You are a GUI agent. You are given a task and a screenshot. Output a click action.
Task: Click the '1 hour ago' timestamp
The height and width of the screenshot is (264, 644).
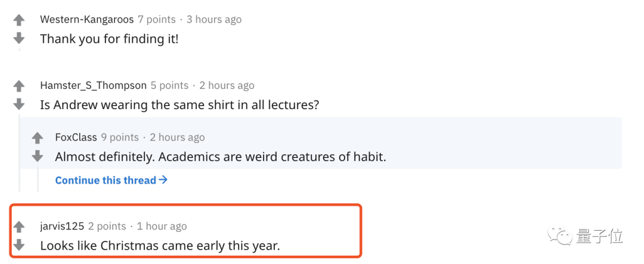coord(162,226)
